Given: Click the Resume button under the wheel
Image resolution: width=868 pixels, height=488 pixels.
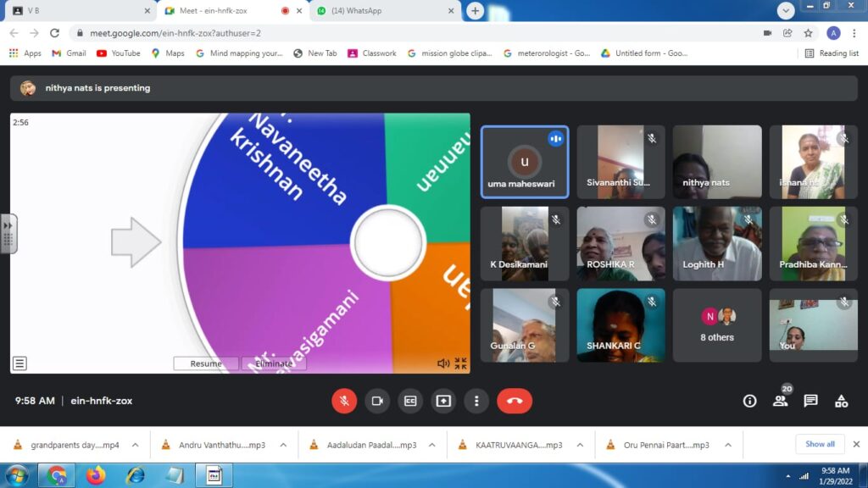Looking at the screenshot, I should click(x=205, y=363).
